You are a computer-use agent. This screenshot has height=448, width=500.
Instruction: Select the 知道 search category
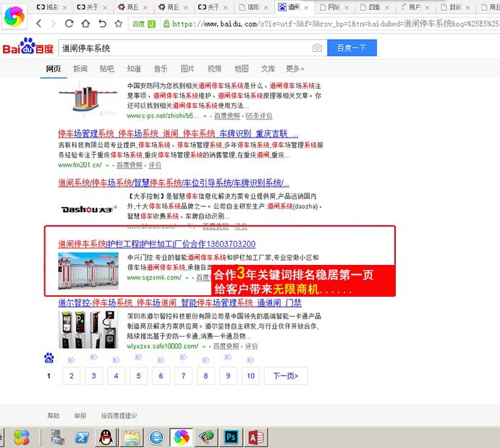pyautogui.click(x=134, y=69)
